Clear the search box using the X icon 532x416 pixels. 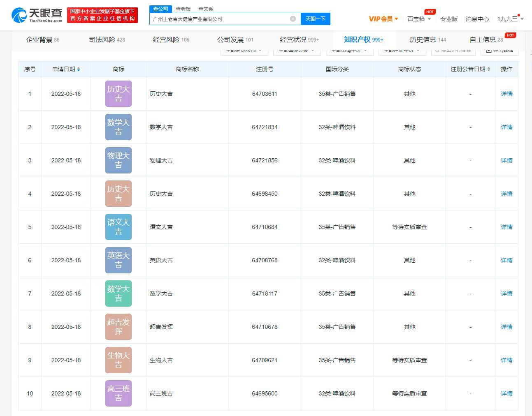(293, 18)
